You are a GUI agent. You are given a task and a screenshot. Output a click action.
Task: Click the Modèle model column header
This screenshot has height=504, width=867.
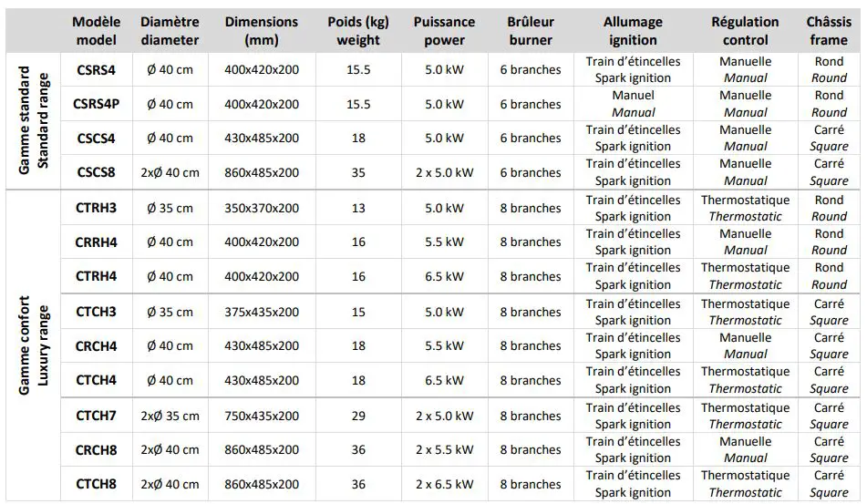tap(96, 30)
